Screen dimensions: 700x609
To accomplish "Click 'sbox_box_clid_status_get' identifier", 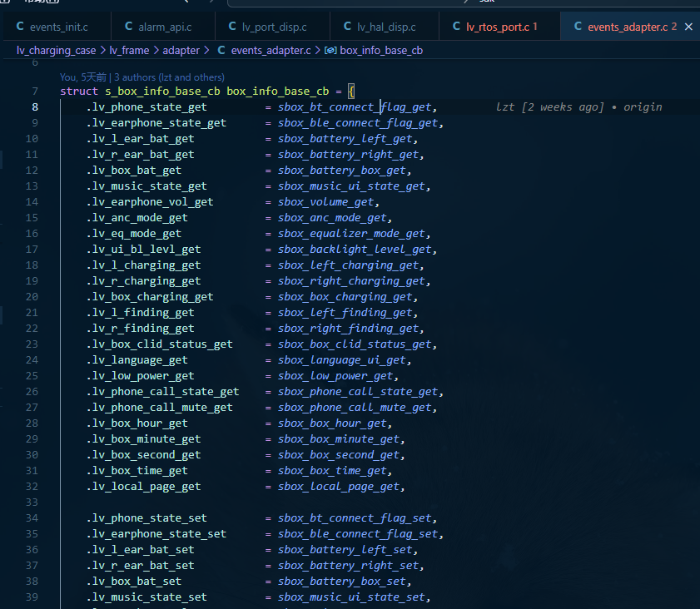I will point(355,344).
